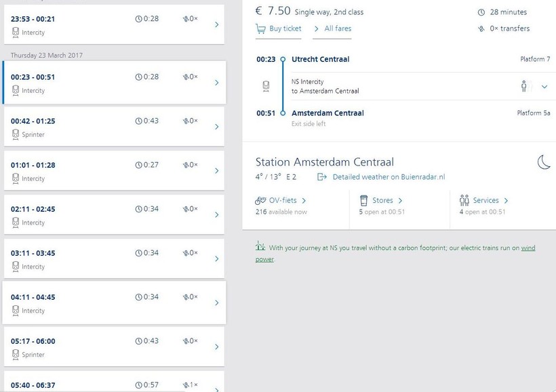
Task: Click the shopping cart Buy ticket icon
Action: pos(260,28)
